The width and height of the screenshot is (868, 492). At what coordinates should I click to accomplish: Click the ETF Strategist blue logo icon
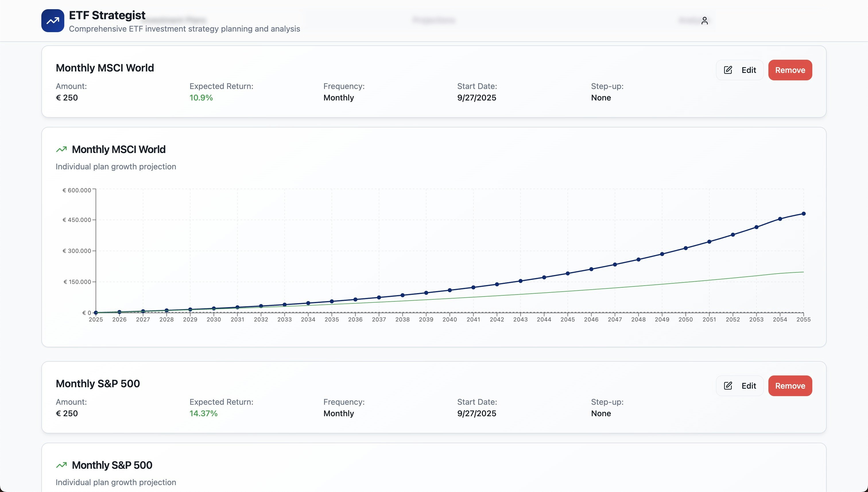point(53,21)
